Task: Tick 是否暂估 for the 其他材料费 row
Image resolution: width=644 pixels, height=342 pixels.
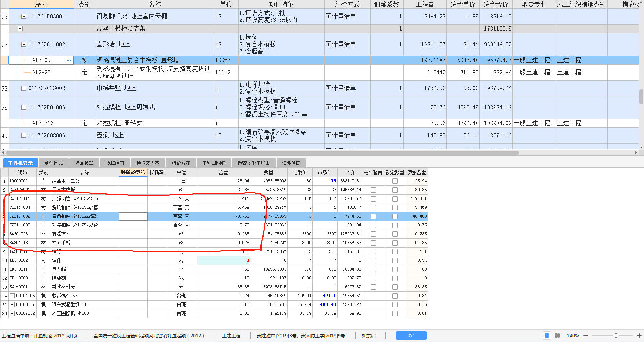Action: point(373,287)
